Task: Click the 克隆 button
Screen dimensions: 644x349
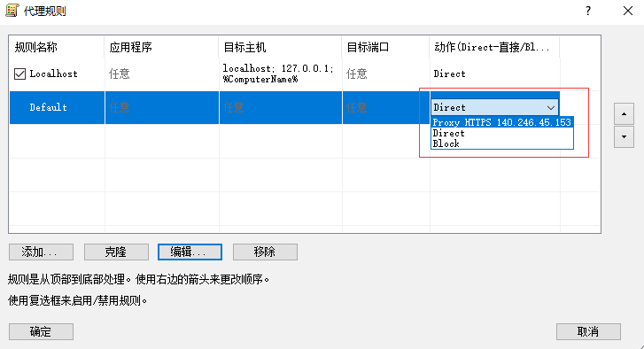Action: point(116,252)
